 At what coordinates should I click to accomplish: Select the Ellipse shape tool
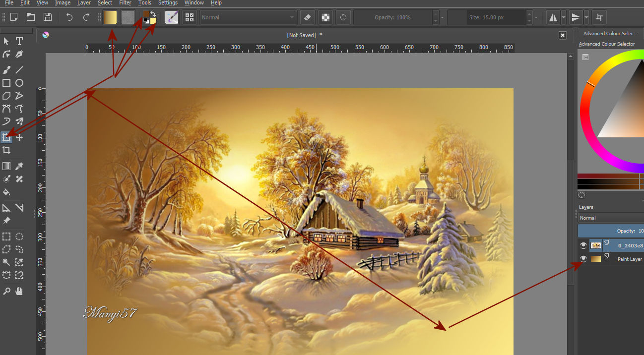click(x=19, y=83)
